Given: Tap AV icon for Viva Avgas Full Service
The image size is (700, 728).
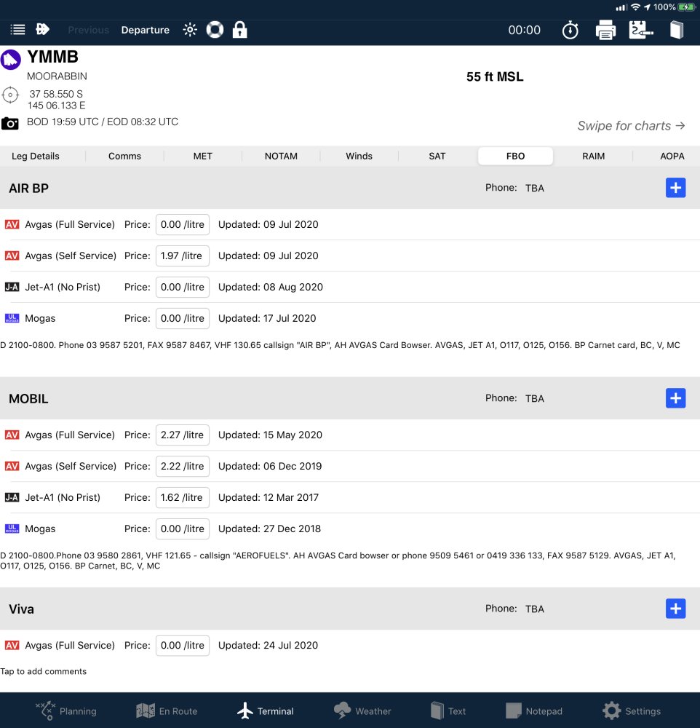Looking at the screenshot, I should pyautogui.click(x=12, y=645).
